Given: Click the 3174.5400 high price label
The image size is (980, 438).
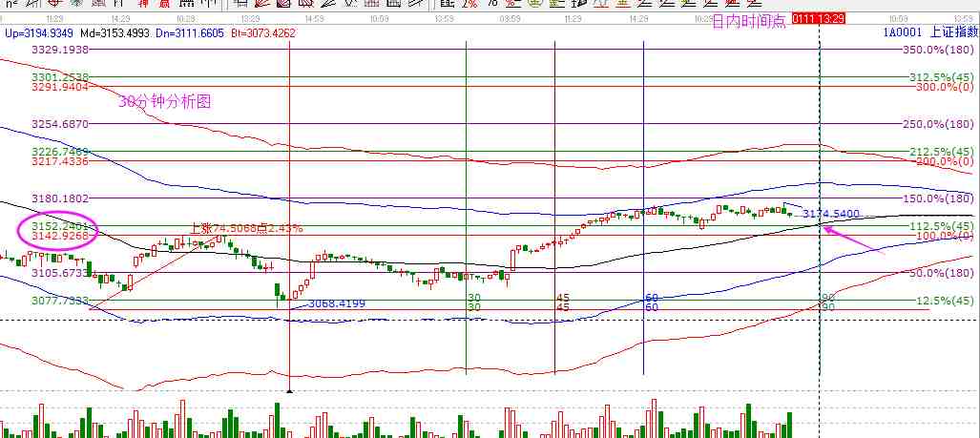Looking at the screenshot, I should click(x=831, y=214).
